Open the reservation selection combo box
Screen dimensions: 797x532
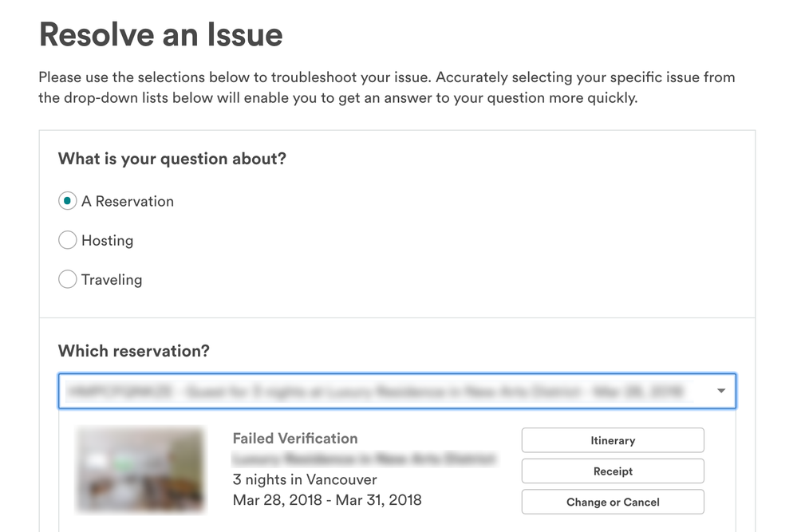[383, 391]
